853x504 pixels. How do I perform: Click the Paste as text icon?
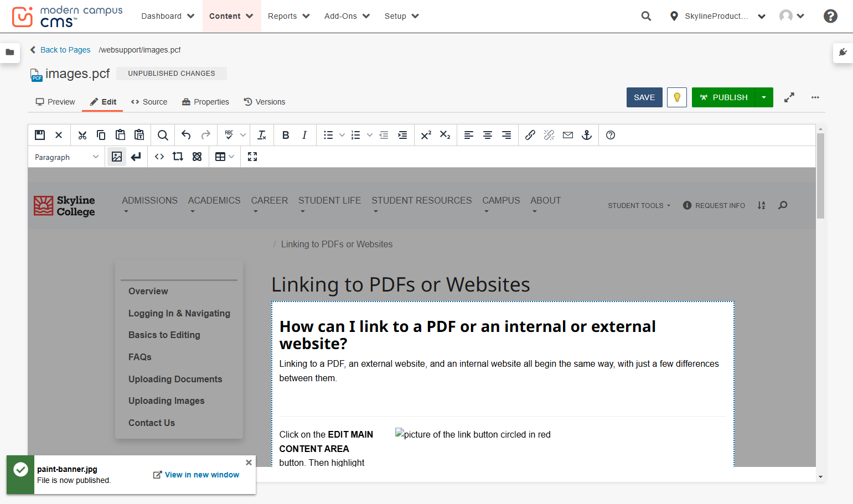[139, 135]
